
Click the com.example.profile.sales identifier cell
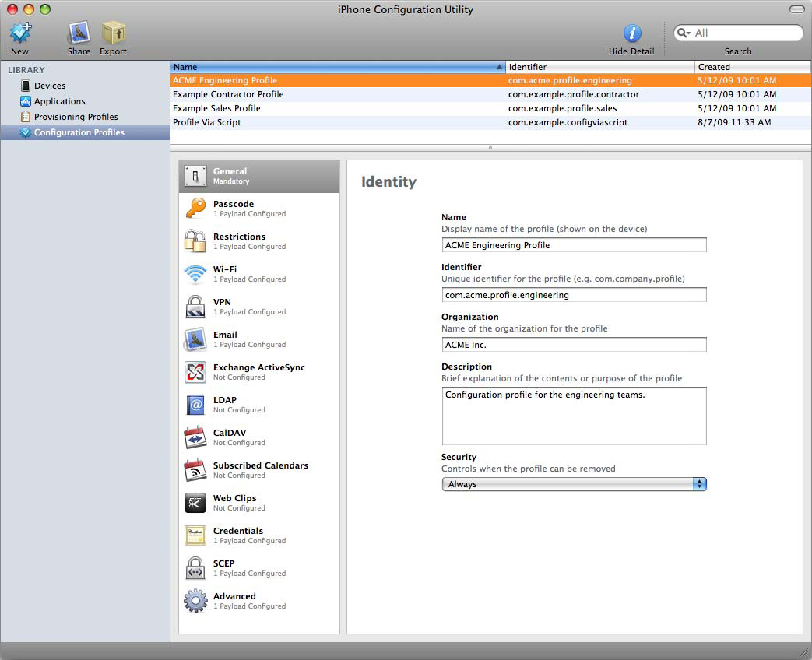tap(562, 108)
